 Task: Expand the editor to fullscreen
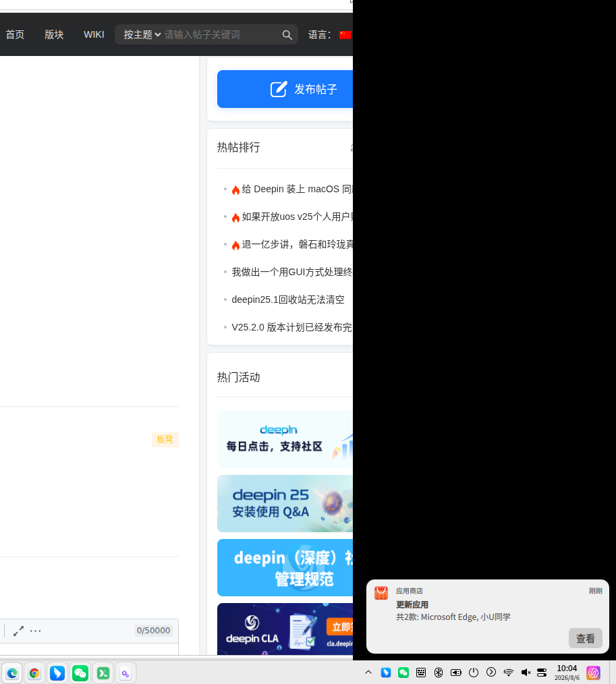(x=18, y=631)
